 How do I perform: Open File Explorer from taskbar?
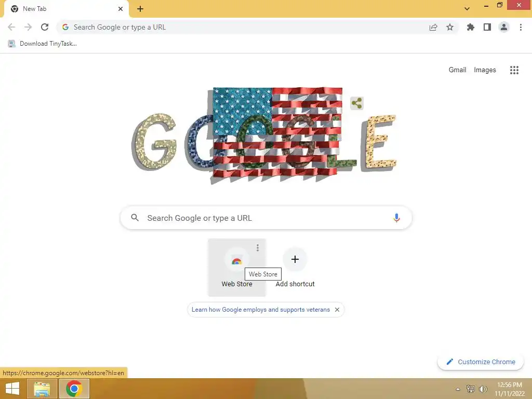point(42,389)
